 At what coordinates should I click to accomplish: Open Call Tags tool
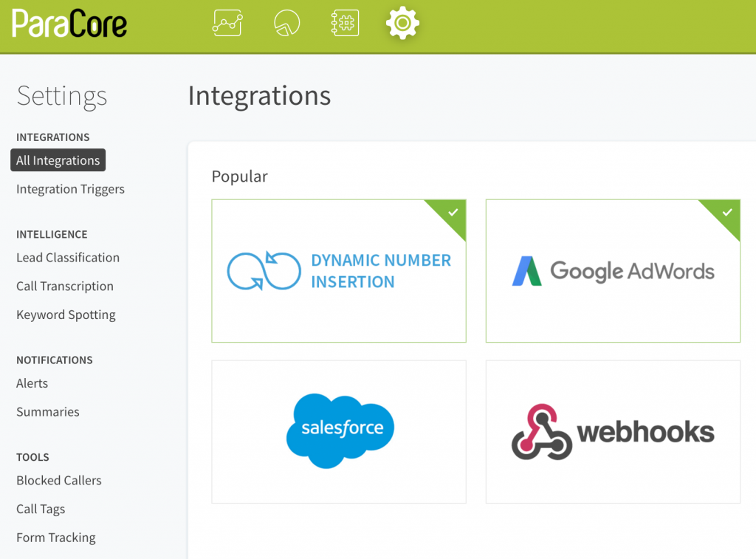coord(41,509)
